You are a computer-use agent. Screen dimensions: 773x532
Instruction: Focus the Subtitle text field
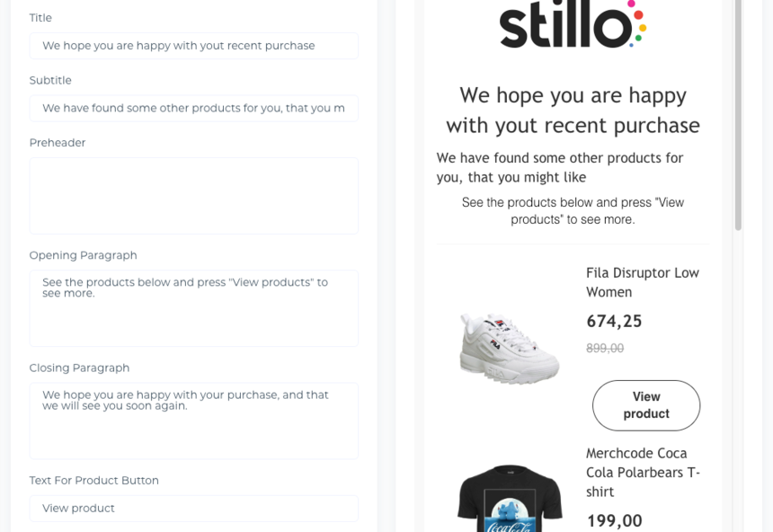pyautogui.click(x=193, y=108)
